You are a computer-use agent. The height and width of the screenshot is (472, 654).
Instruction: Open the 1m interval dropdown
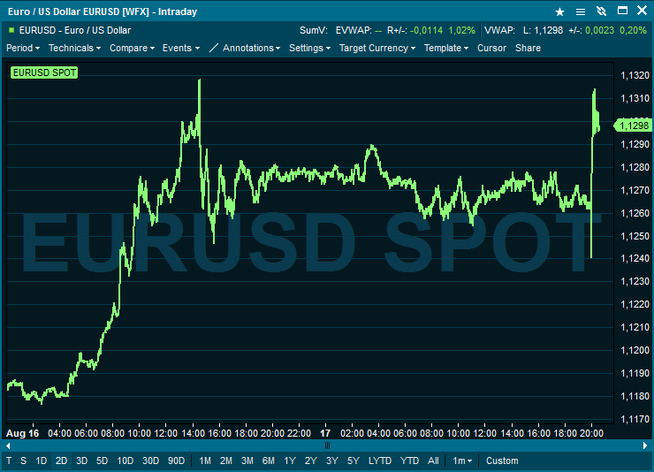463,461
